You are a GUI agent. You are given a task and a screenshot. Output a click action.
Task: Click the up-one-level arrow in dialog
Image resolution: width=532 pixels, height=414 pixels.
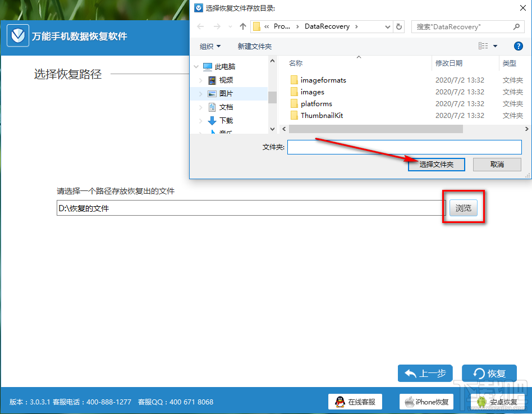click(x=244, y=26)
